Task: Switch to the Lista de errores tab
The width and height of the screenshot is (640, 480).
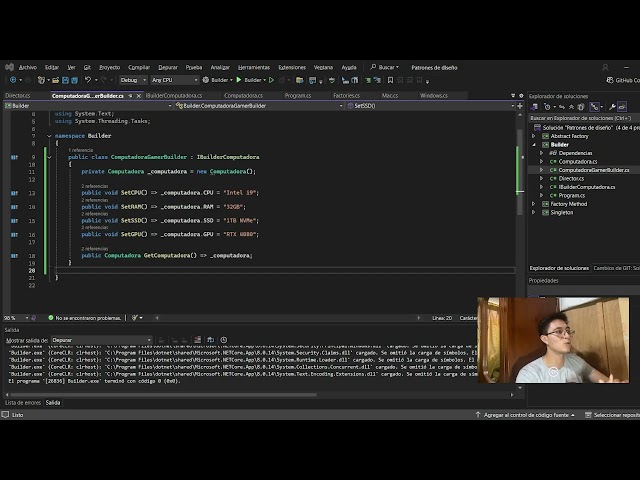Action: (x=23, y=403)
